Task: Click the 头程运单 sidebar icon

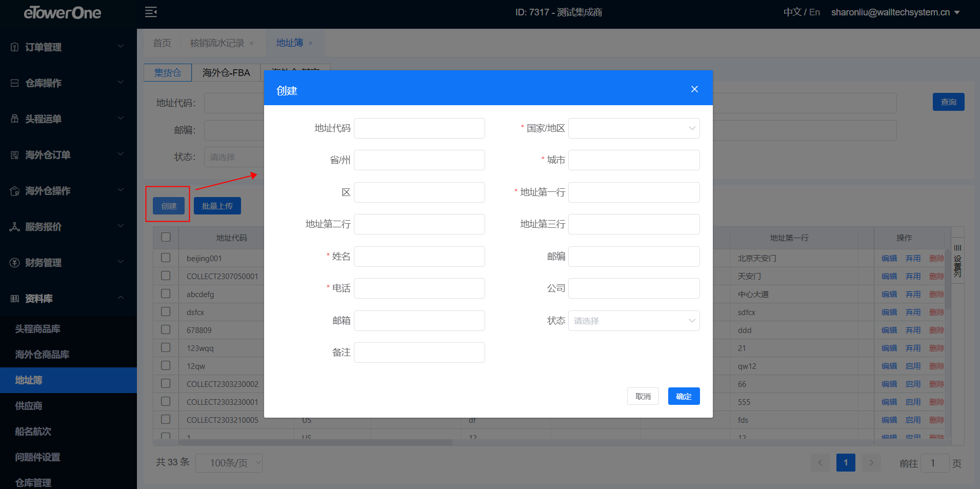Action: (x=15, y=119)
